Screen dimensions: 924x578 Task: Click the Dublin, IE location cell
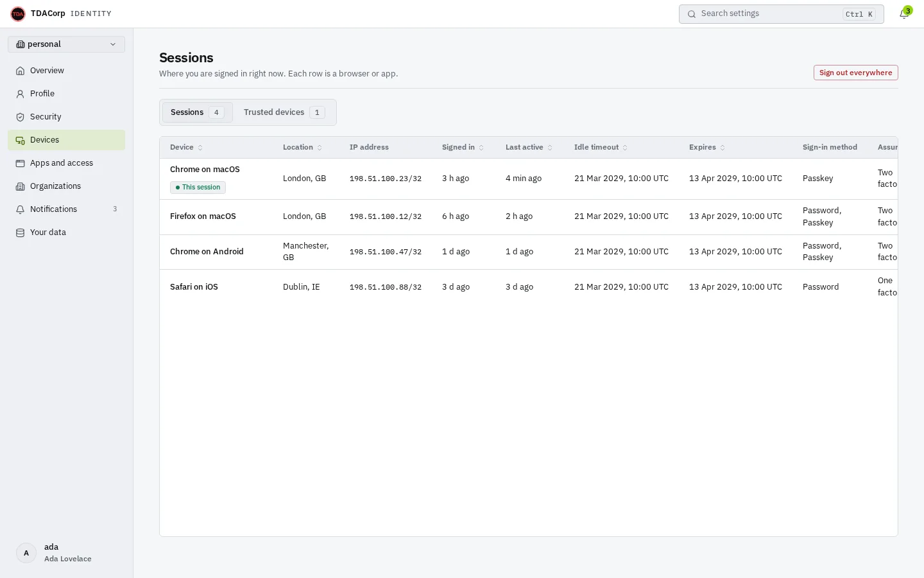301,287
